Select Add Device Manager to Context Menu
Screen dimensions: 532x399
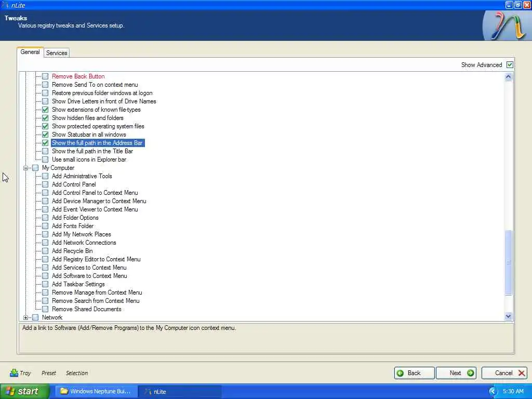coord(99,201)
